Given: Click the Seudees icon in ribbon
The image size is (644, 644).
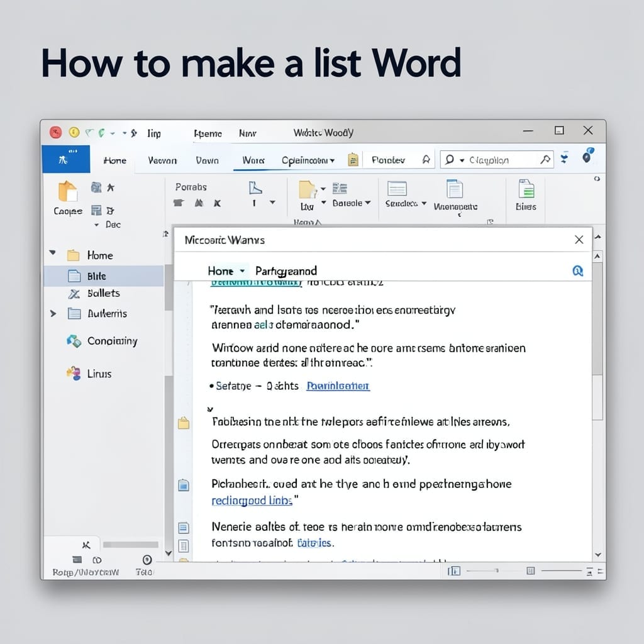Looking at the screenshot, I should pyautogui.click(x=397, y=189).
